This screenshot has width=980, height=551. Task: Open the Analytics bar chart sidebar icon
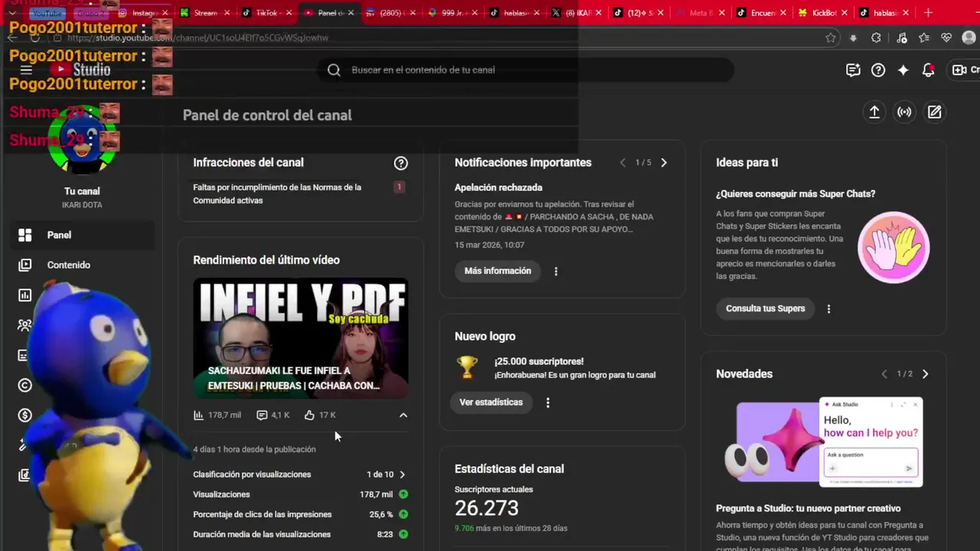pos(24,295)
